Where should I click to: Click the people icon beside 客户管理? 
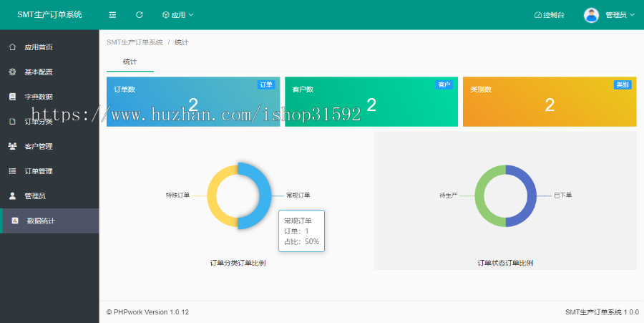[12, 146]
